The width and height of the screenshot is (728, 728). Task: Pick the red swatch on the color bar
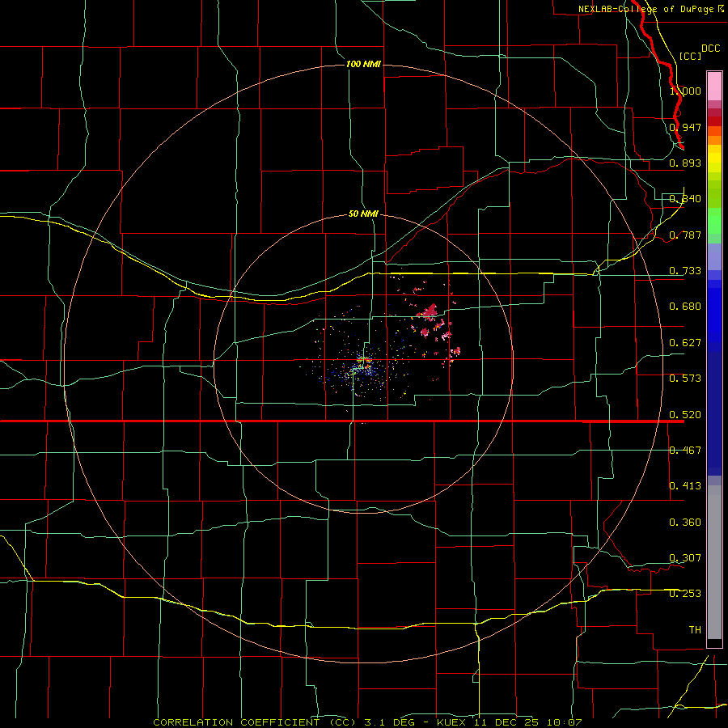pyautogui.click(x=714, y=121)
